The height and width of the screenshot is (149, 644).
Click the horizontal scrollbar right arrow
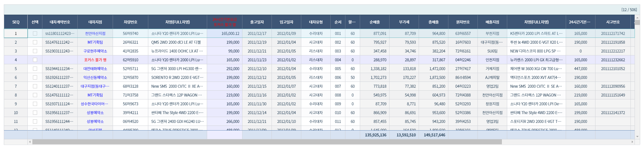[632, 142]
